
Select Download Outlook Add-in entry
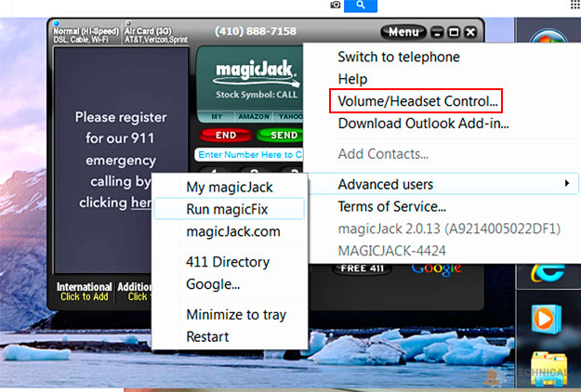(x=423, y=124)
